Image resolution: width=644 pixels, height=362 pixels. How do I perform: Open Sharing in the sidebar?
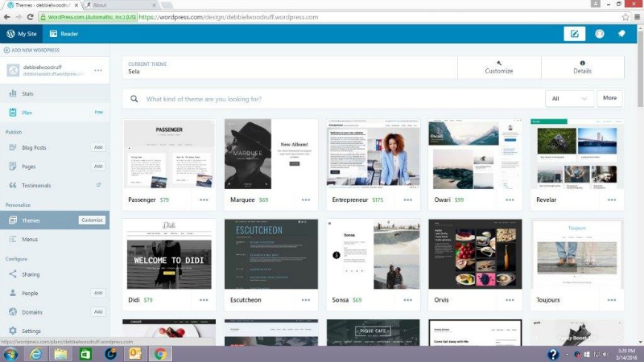pos(31,274)
